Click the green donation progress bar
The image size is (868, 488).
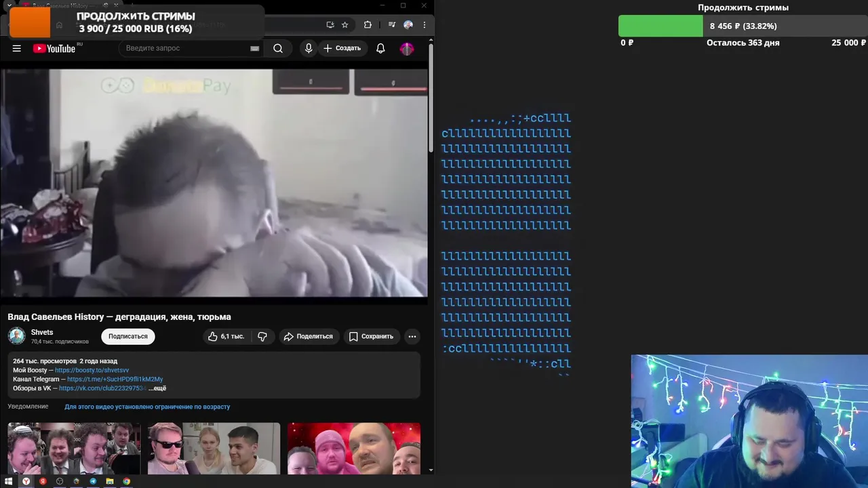(660, 26)
